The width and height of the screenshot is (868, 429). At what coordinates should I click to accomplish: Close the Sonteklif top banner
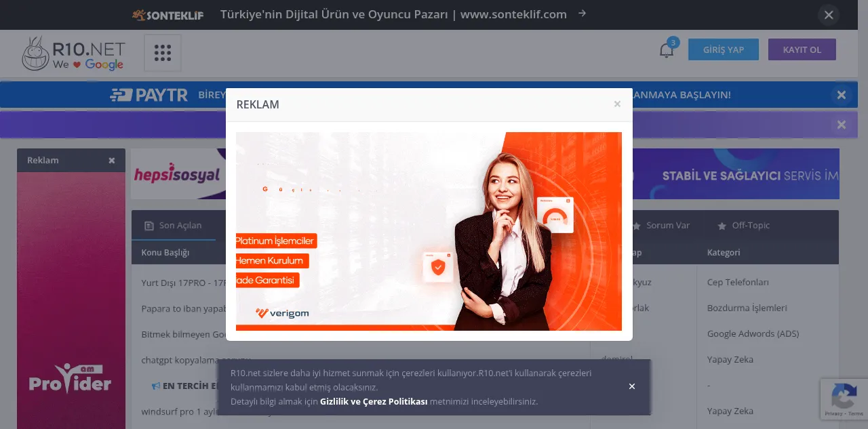(828, 15)
